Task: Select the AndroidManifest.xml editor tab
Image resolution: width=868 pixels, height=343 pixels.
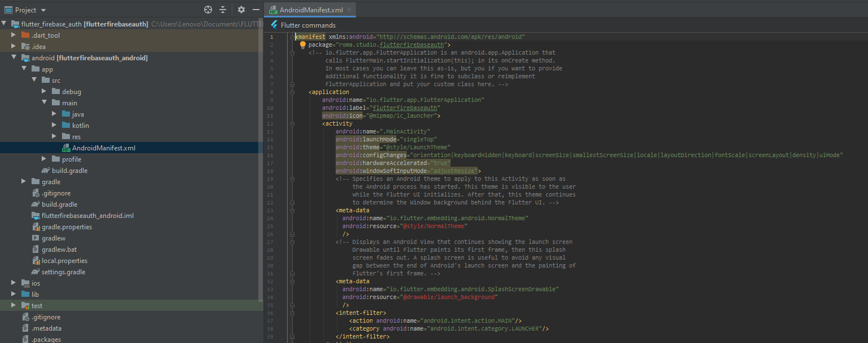Action: click(x=310, y=10)
